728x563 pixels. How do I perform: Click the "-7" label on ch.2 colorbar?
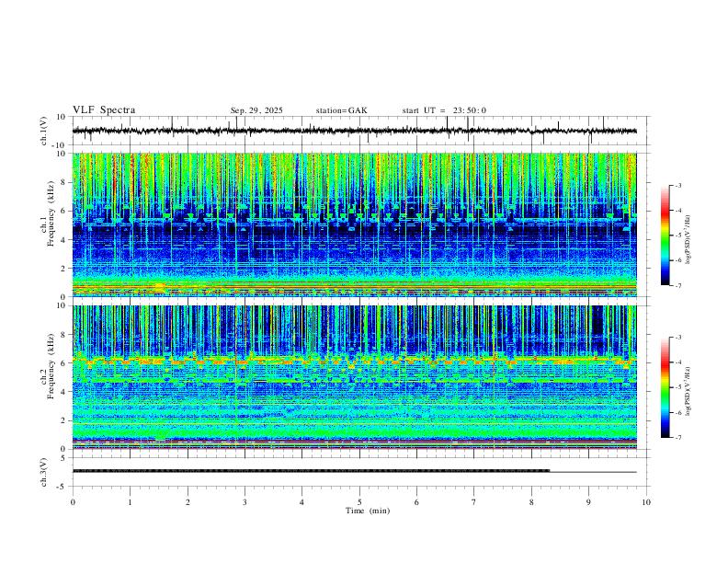coord(678,438)
